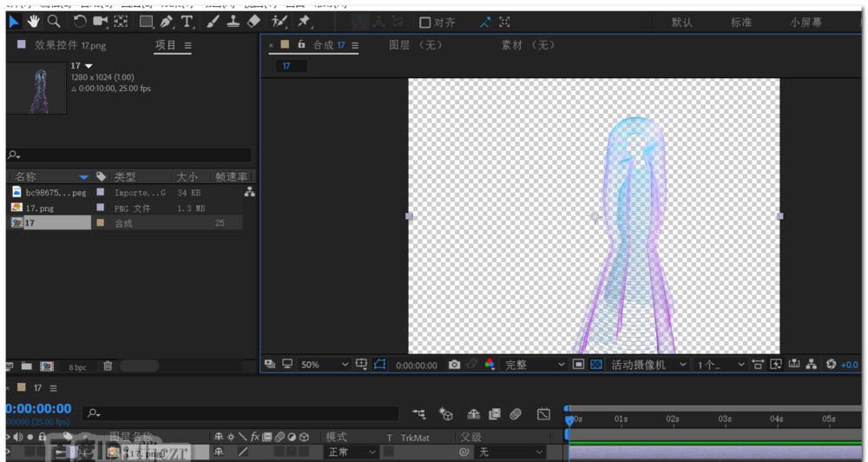This screenshot has width=868, height=462.
Task: Select the Zoom magnifier tool
Action: pyautogui.click(x=54, y=21)
